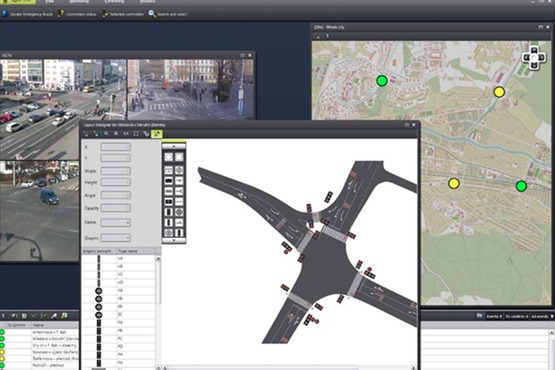Select the Rozhoří – přechod row
Viewport: 555px width, 370px height.
tap(39, 365)
